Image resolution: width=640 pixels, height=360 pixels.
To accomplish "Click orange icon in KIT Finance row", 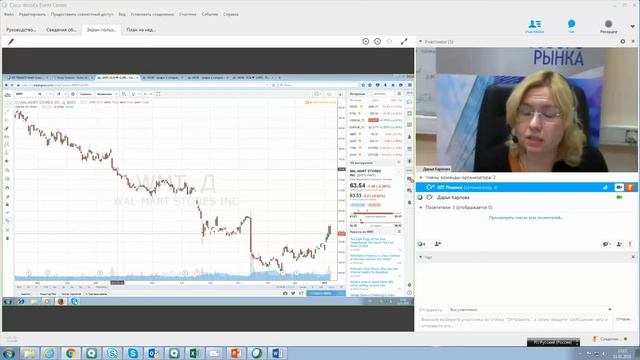I will [x=630, y=187].
